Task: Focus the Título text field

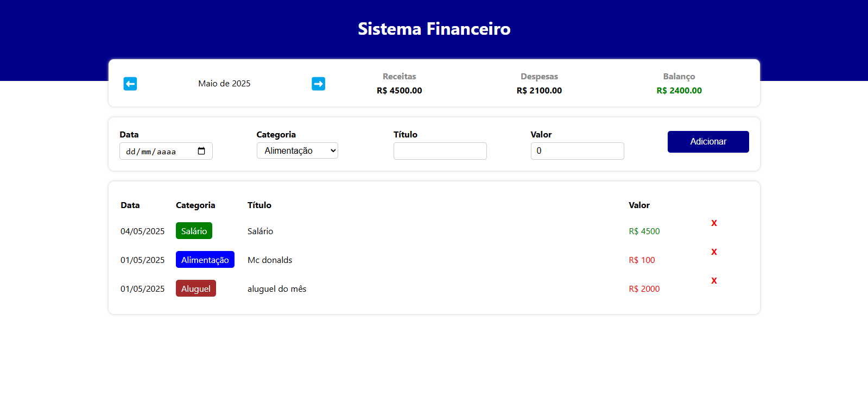Action: click(440, 151)
